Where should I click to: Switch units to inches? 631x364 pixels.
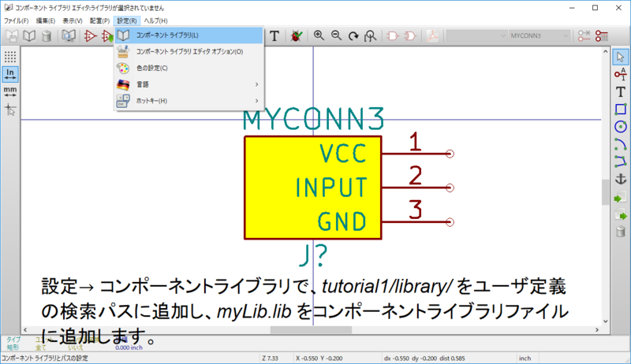point(10,74)
